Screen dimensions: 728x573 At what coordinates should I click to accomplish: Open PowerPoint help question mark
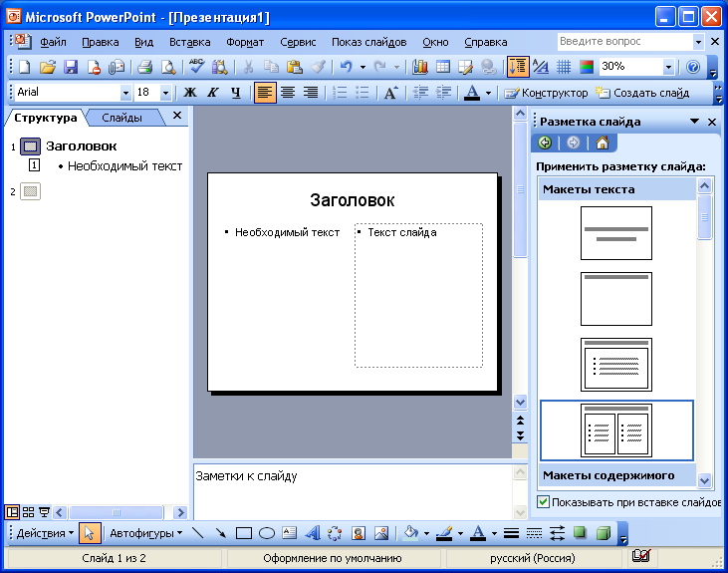(693, 68)
